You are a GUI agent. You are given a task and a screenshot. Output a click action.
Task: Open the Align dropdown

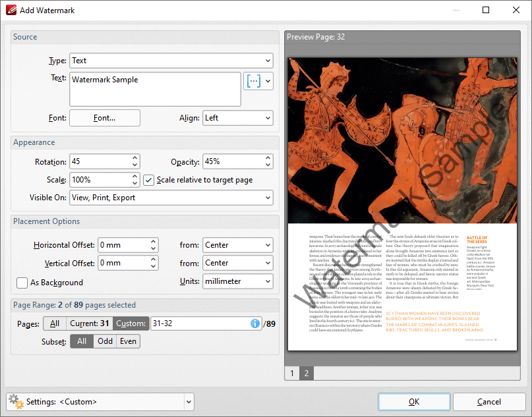266,117
